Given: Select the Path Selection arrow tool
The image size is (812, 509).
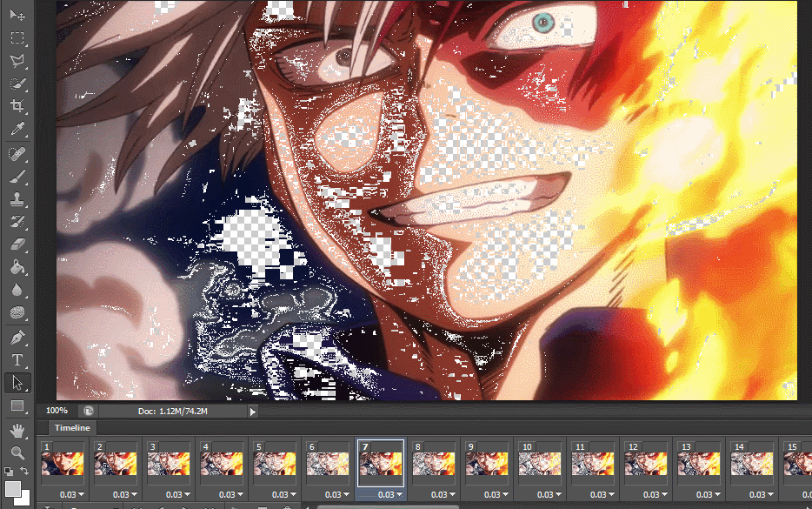Looking at the screenshot, I should [x=17, y=383].
